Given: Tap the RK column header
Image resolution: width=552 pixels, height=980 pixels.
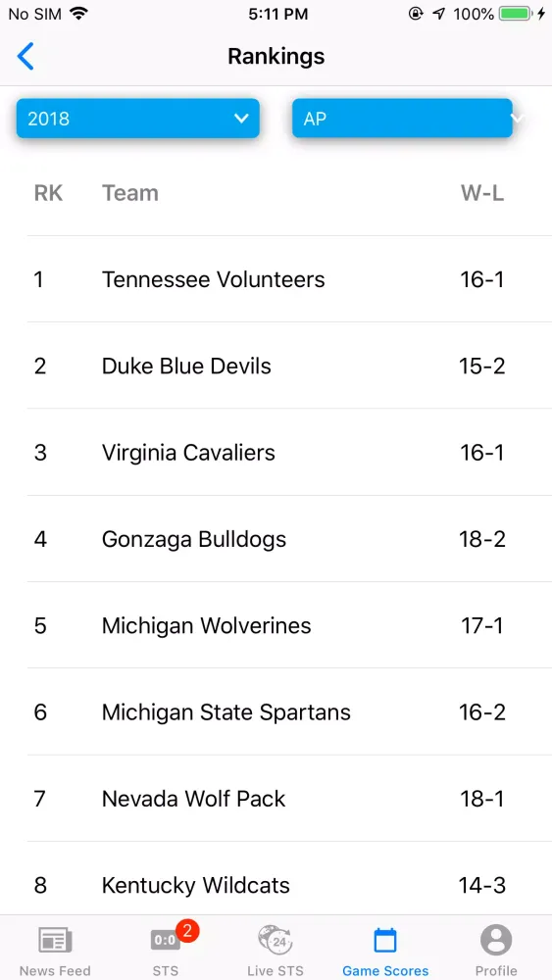Looking at the screenshot, I should (48, 193).
